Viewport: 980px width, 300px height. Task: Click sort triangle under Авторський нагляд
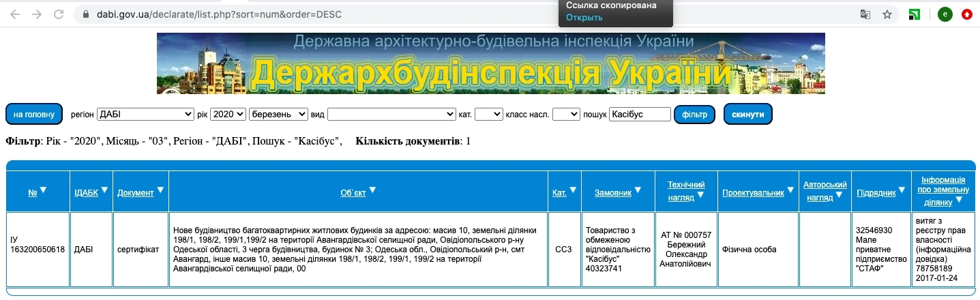point(840,195)
